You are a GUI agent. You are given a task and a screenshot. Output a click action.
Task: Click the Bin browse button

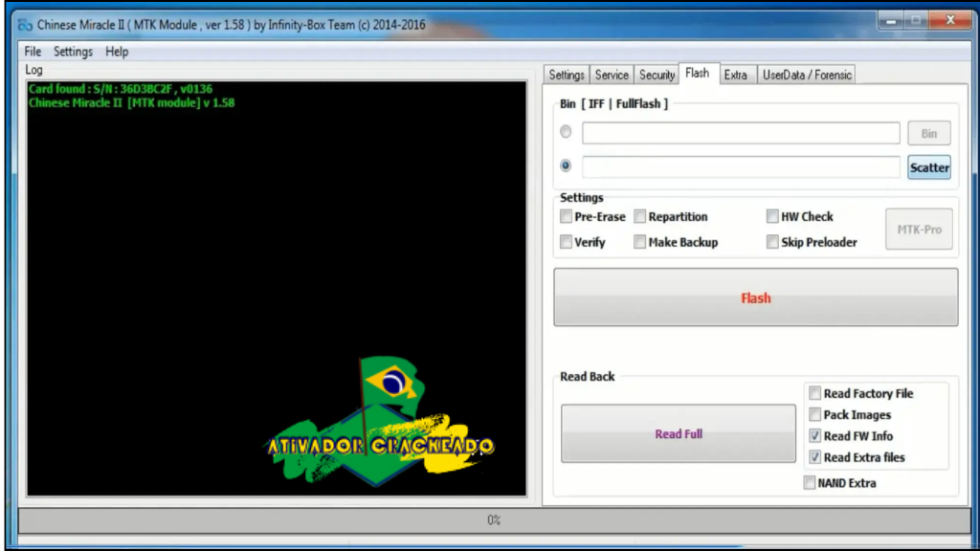point(929,133)
